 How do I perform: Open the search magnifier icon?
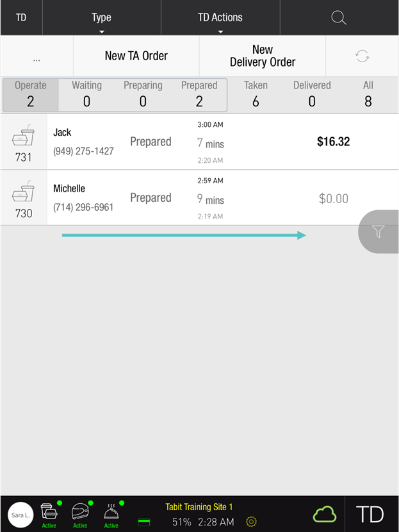pyautogui.click(x=339, y=18)
